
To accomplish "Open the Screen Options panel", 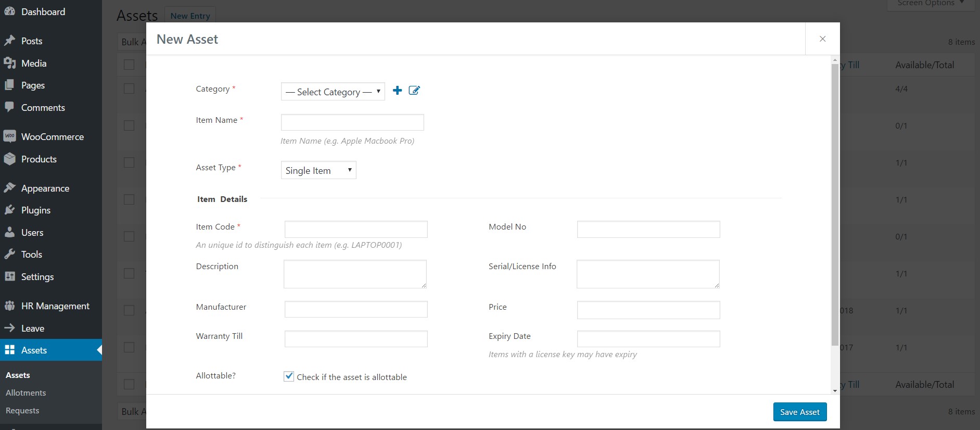I will 931,4.
